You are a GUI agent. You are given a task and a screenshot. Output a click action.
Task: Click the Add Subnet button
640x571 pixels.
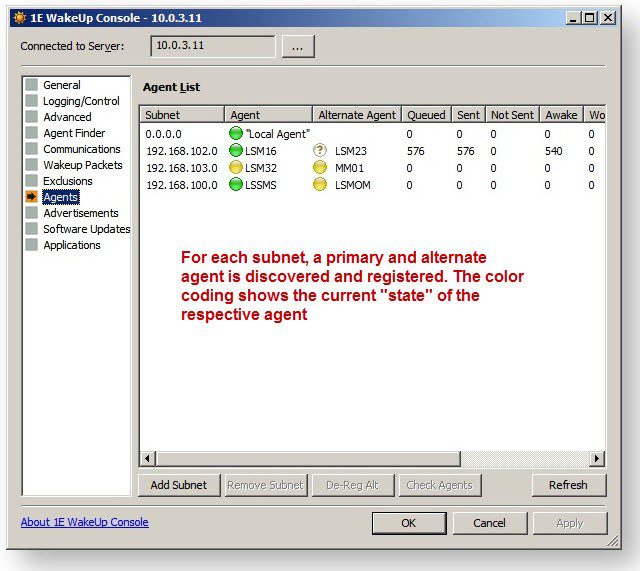coord(179,485)
